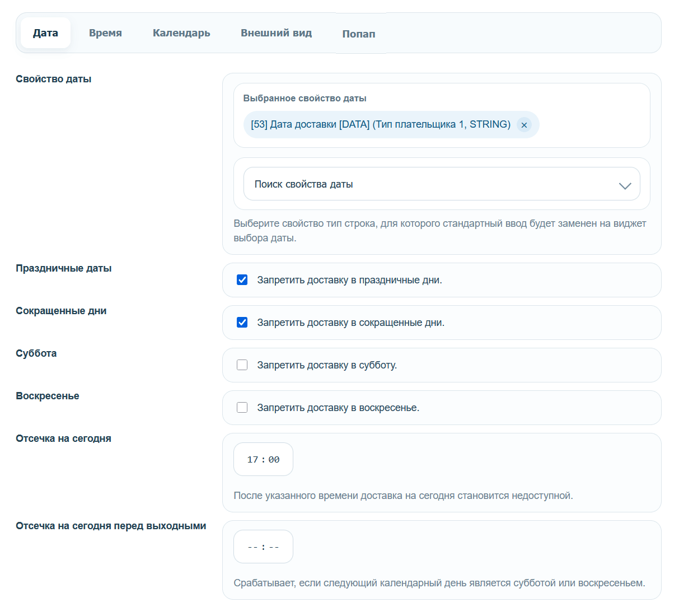Click the Запретить доставку в праздничные дни label

tap(349, 280)
